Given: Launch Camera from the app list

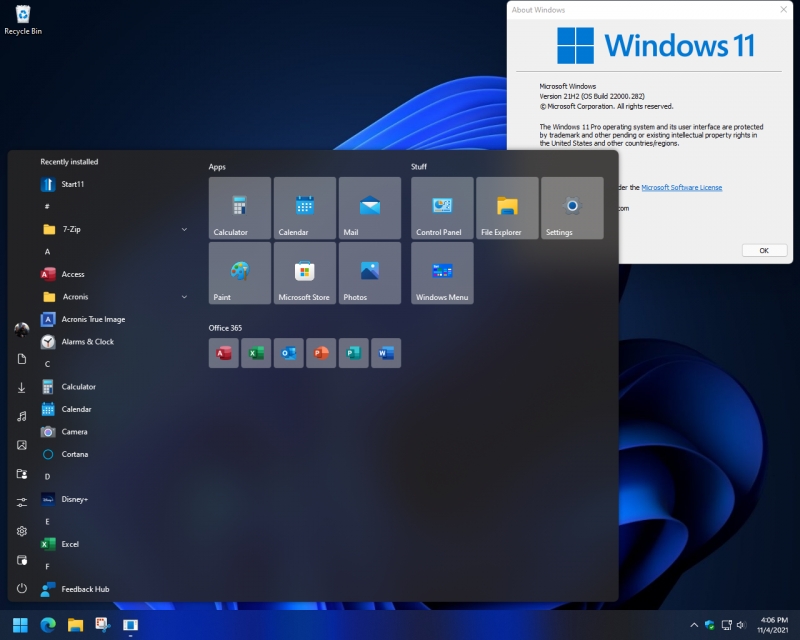Looking at the screenshot, I should (114, 431).
